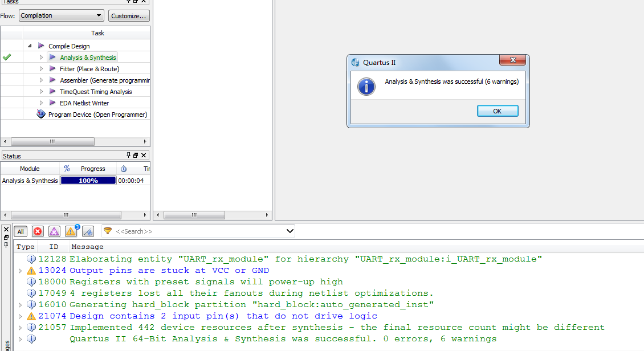
Task: Click the clock icon in Status header
Action: point(124,169)
